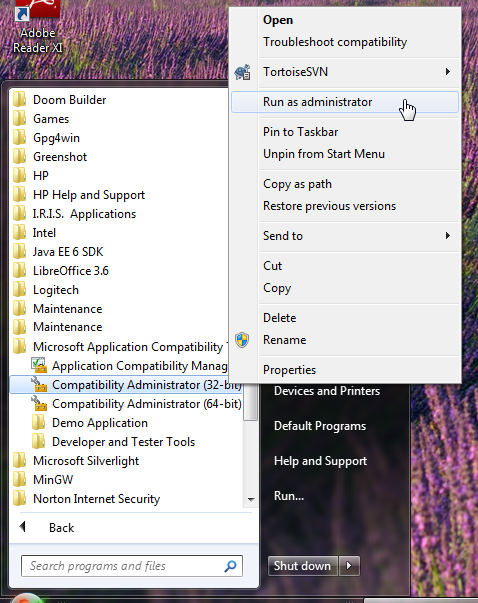Click the LibreOffice 3.6 folder icon
The width and height of the screenshot is (478, 603).
[x=20, y=270]
